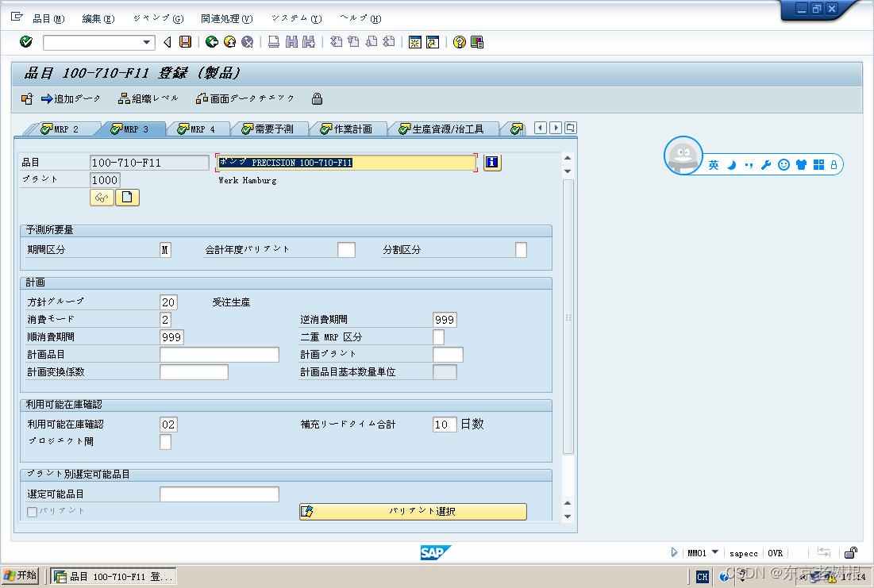Open Help via question mark icon

coord(459,42)
